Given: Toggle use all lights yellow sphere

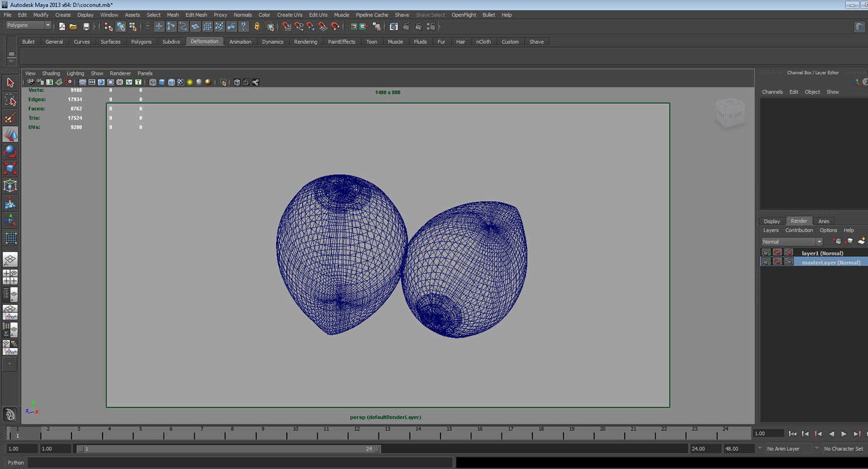Looking at the screenshot, I should [189, 82].
